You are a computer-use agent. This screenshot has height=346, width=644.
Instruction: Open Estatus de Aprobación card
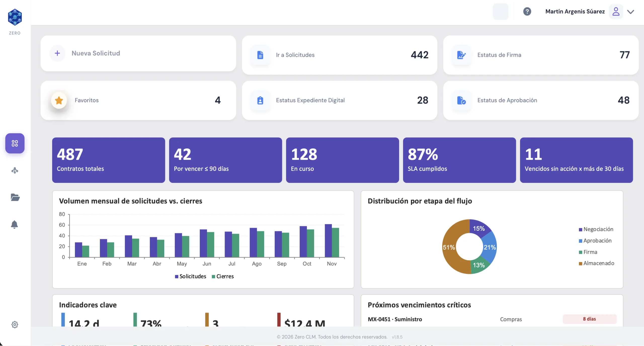pos(541,100)
